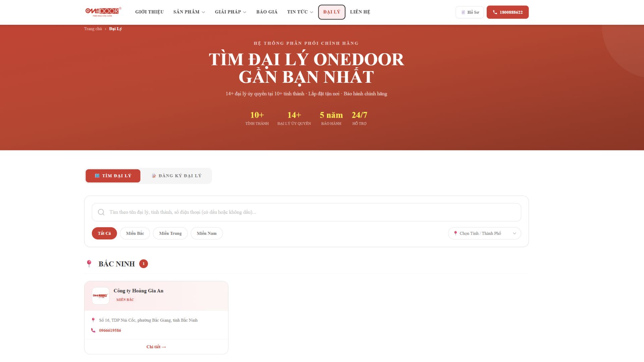Filter dealers by Miền Trung
Image resolution: width=644 pixels, height=362 pixels.
170,233
